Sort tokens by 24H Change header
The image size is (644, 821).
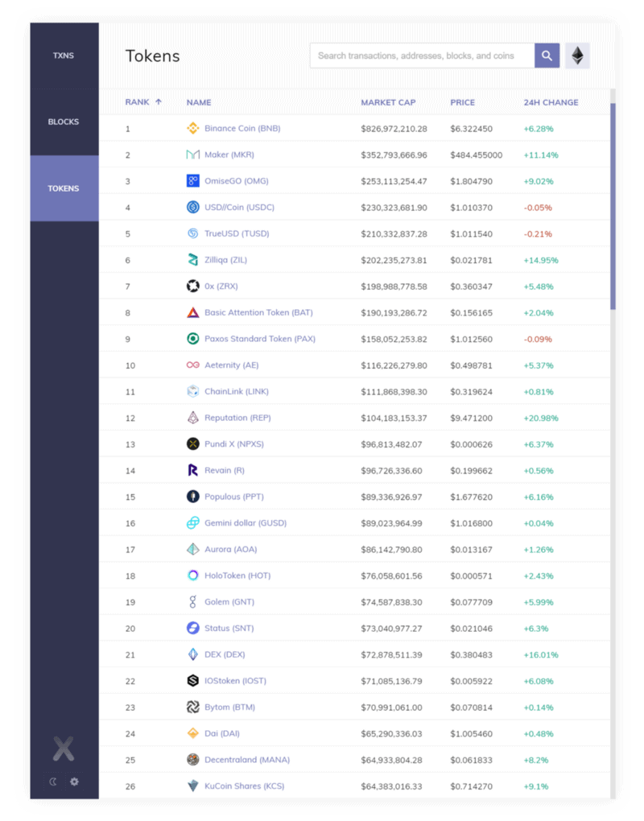click(x=551, y=103)
